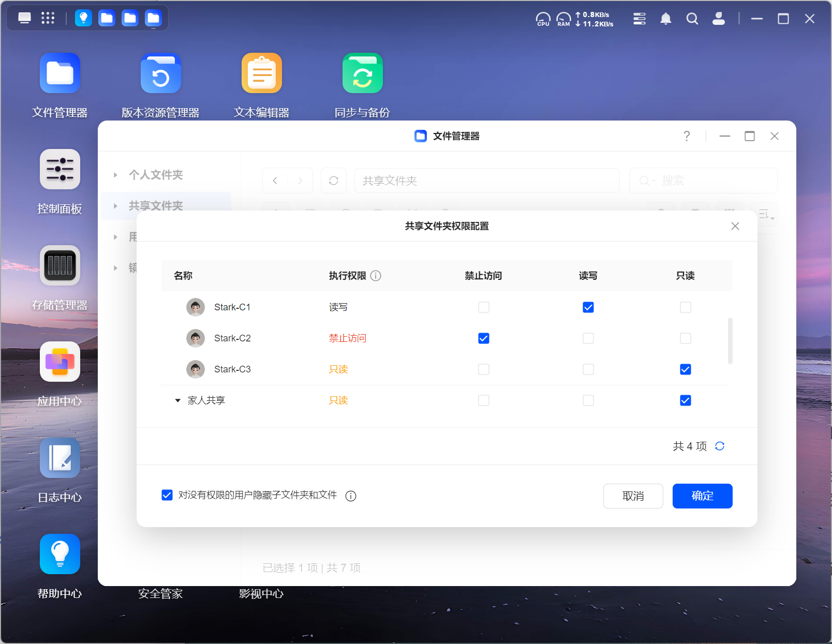Expand 共享文件夹 in File Manager sidebar
Viewport: 832px width, 644px height.
pyautogui.click(x=115, y=206)
